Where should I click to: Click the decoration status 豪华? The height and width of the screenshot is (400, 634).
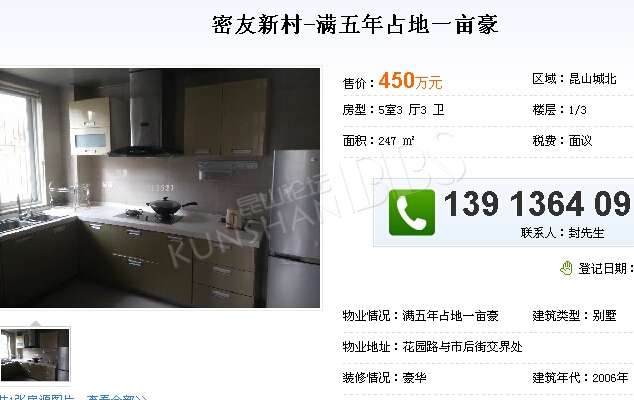click(414, 378)
